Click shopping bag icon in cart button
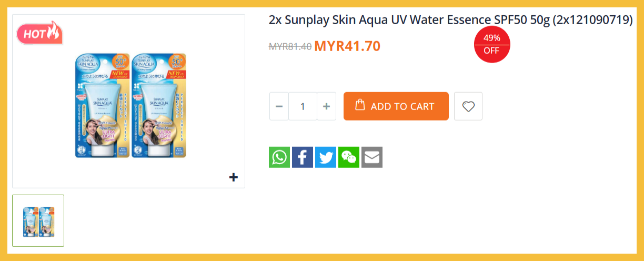The image size is (644, 261). pos(360,105)
